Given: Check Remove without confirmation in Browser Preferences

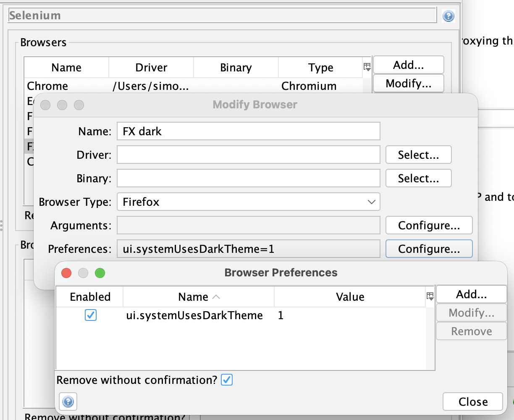Looking at the screenshot, I should pyautogui.click(x=227, y=379).
